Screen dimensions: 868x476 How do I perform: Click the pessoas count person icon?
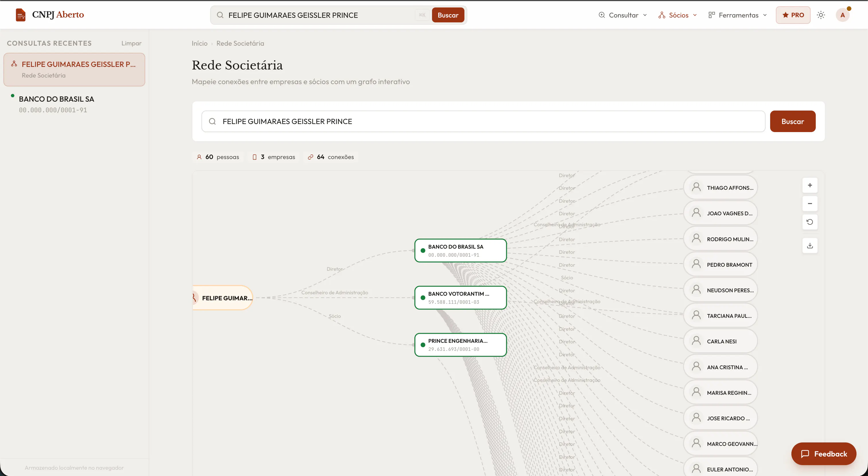tap(199, 157)
